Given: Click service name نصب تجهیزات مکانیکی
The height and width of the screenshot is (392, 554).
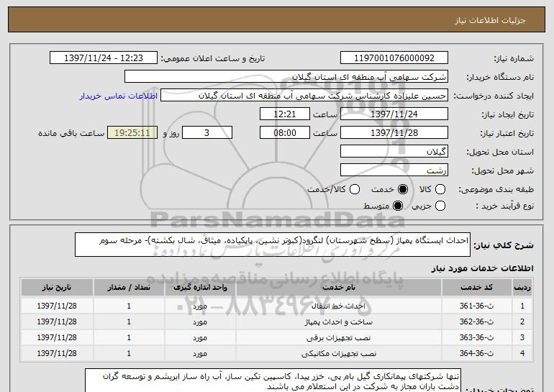Looking at the screenshot, I should (338, 353).
